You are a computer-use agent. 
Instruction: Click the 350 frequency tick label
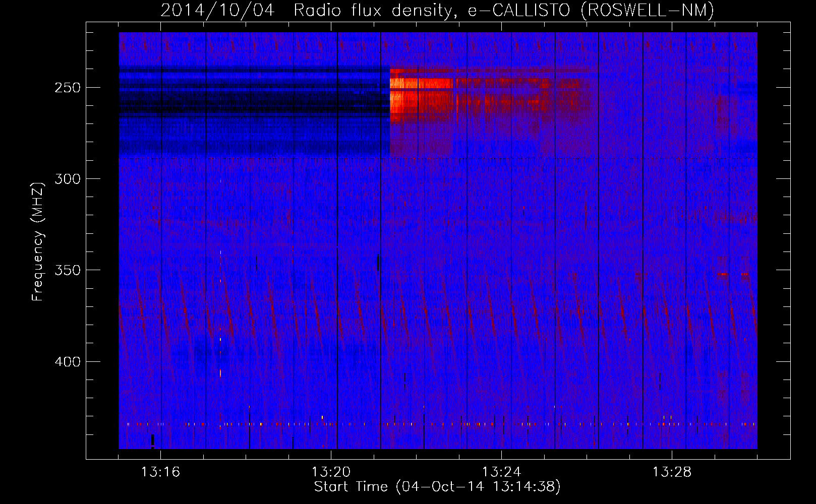[68, 270]
